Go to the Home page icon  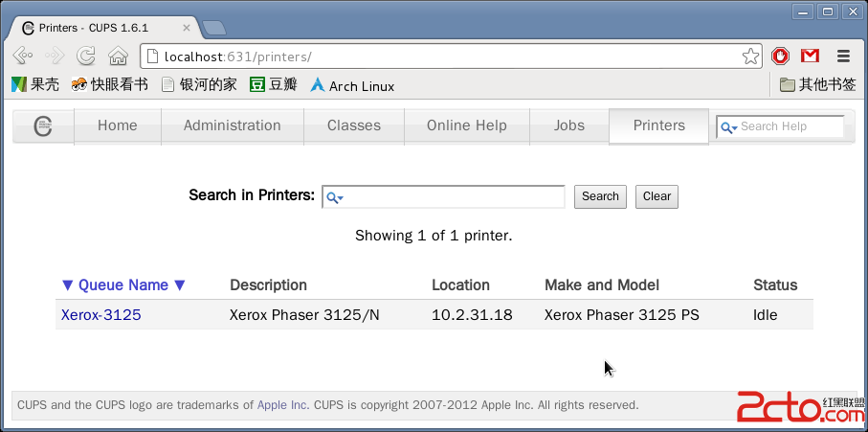[118, 56]
